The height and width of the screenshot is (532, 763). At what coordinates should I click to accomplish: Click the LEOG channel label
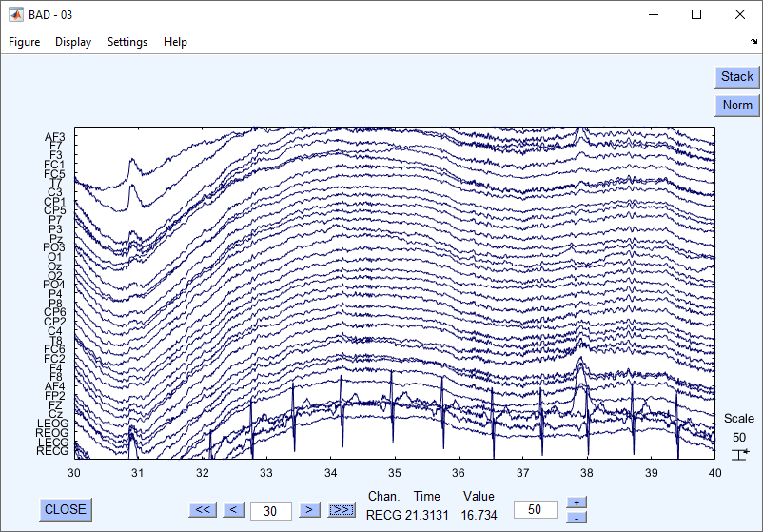53,424
